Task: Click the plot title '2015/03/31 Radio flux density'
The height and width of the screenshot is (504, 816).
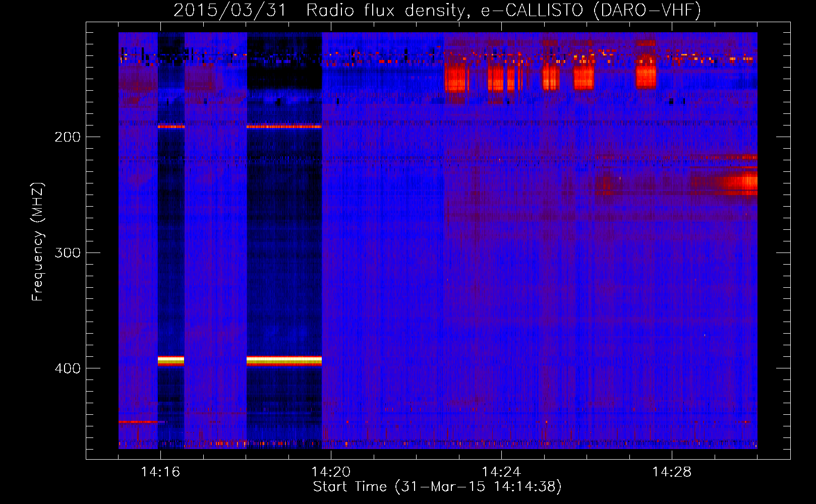Action: 323,10
